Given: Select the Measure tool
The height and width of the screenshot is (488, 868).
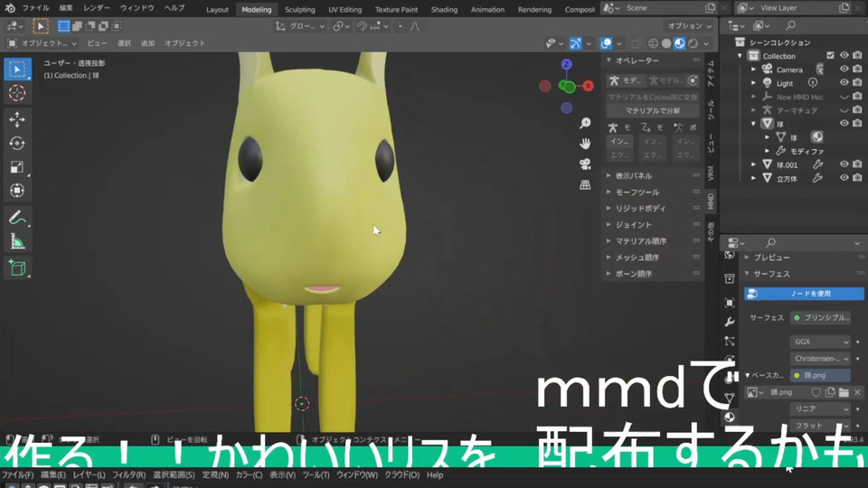Looking at the screenshot, I should coord(17,241).
